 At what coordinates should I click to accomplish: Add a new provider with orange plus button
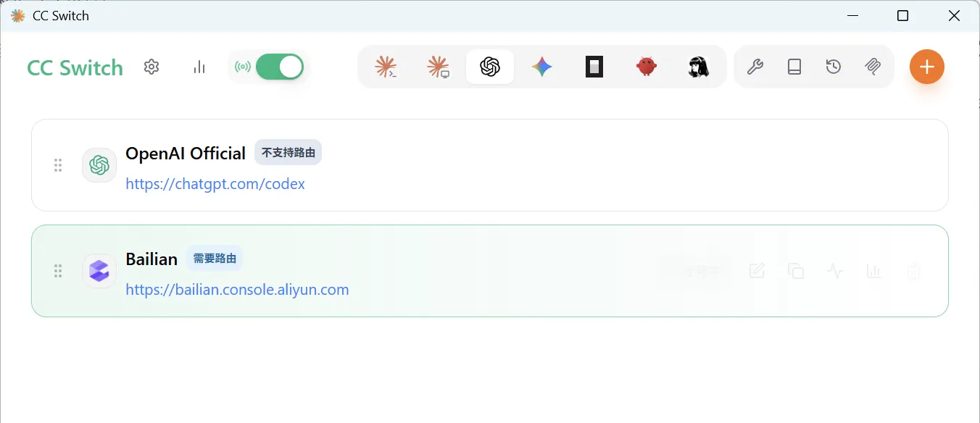[x=927, y=67]
